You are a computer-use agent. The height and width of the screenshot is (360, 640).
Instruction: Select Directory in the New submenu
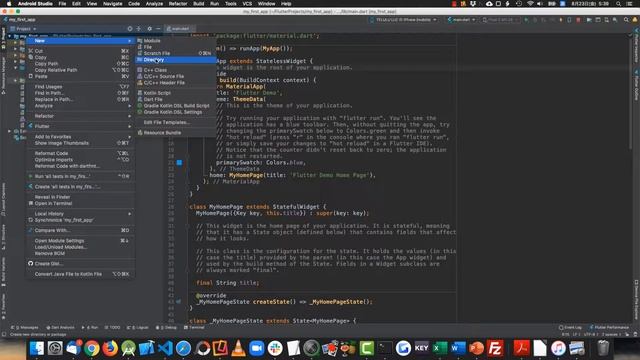(176, 60)
